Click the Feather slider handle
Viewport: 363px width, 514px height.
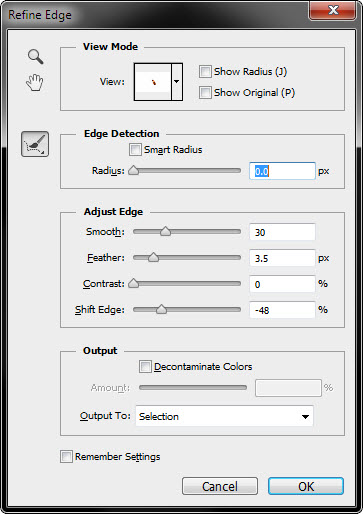[x=153, y=257]
